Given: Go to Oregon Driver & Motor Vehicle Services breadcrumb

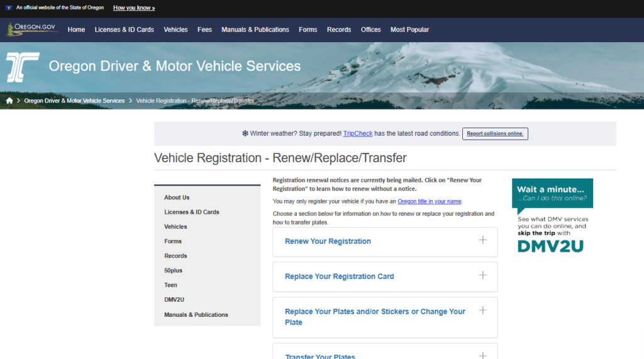Looking at the screenshot, I should point(74,101).
